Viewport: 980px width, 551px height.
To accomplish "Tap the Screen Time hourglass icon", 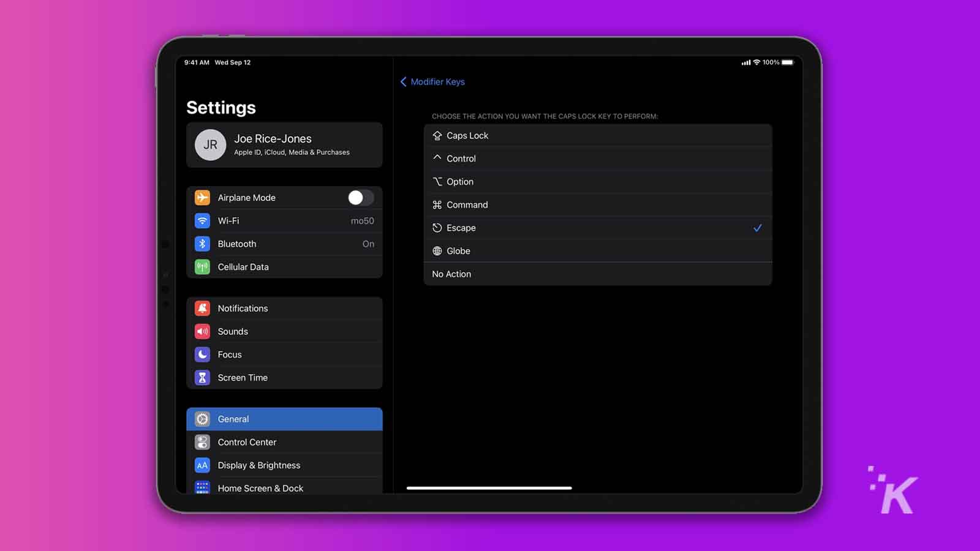I will point(202,378).
